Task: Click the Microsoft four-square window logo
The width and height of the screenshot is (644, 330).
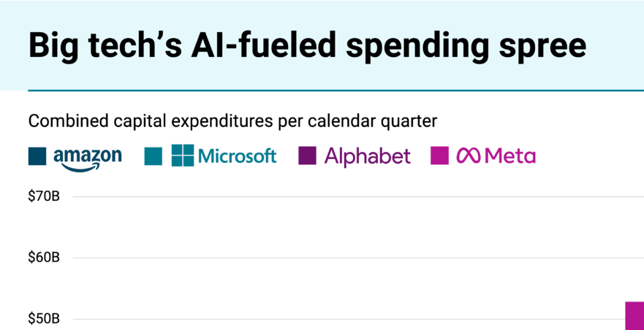Action: tap(183, 156)
